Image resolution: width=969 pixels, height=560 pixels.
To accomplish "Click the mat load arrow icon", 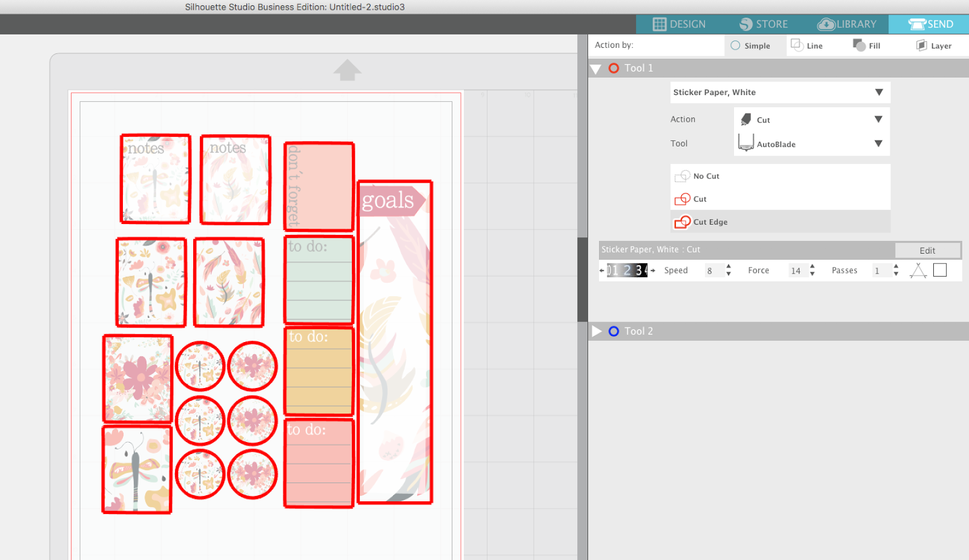I will point(348,70).
